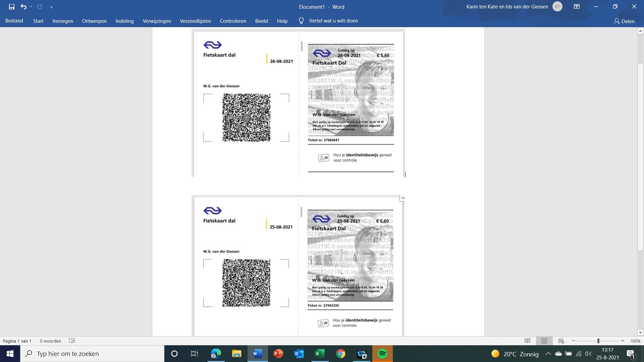Viewport: 644px width, 362px height.
Task: Open the Verzendlijsten tab
Action: point(195,21)
